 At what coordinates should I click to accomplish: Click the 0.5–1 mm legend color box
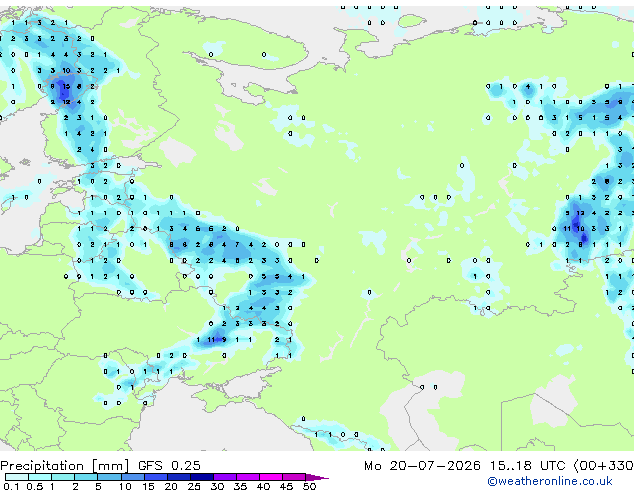click(x=40, y=477)
